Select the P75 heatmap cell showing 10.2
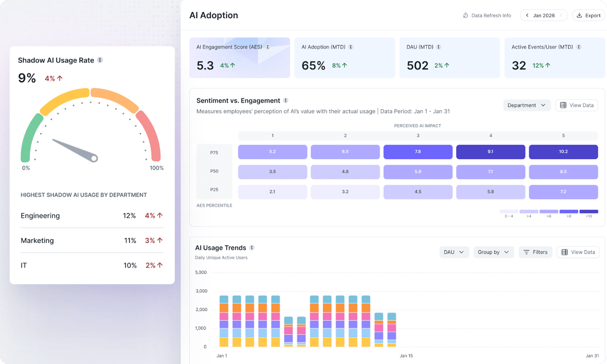Image resolution: width=607 pixels, height=364 pixels. coord(563,152)
